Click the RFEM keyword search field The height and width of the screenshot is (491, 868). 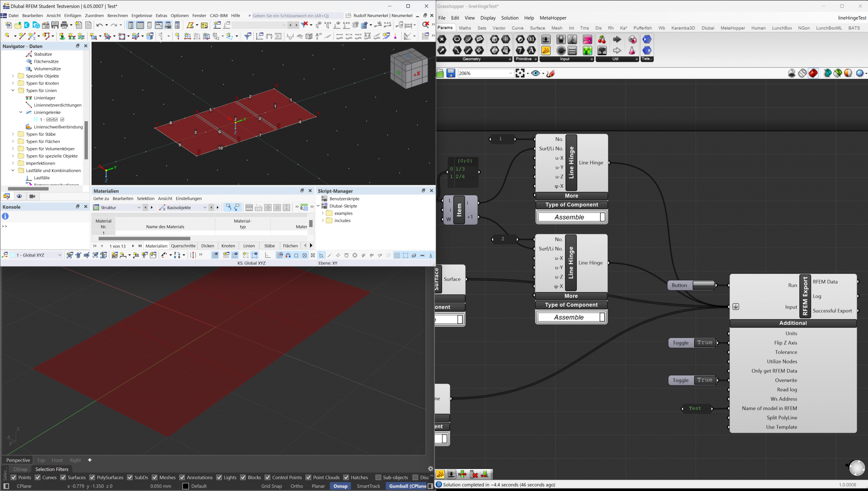pyautogui.click(x=297, y=15)
